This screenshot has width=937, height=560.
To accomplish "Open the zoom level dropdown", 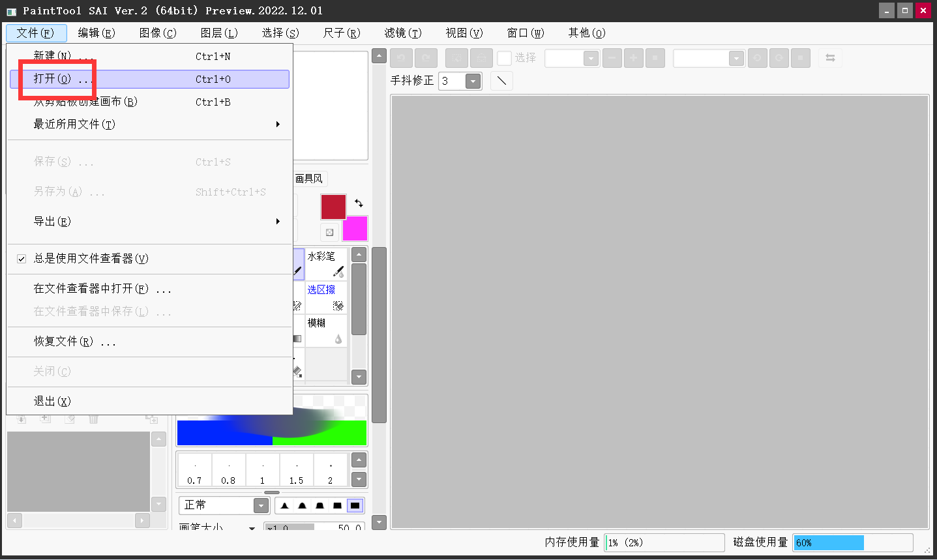I will 591,59.
